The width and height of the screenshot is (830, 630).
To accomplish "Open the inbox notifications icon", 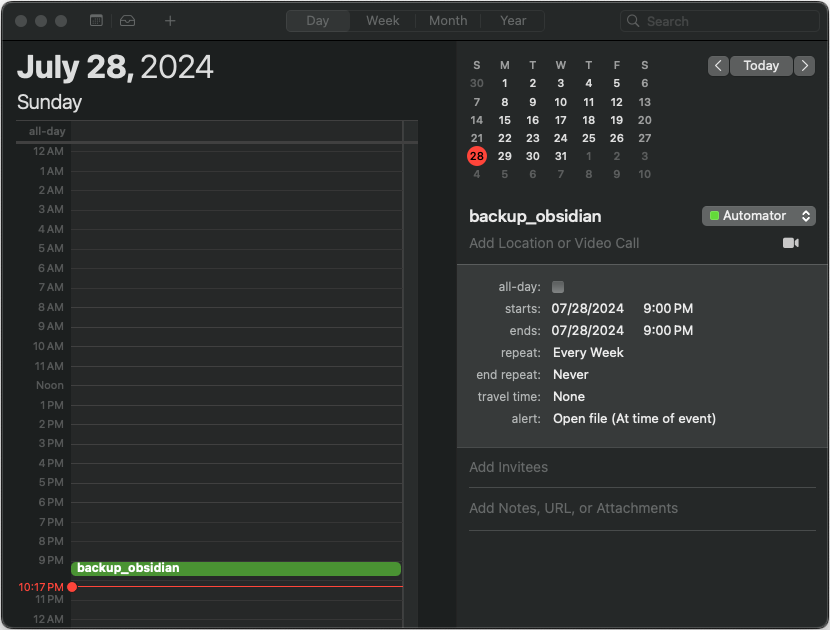I will (128, 21).
